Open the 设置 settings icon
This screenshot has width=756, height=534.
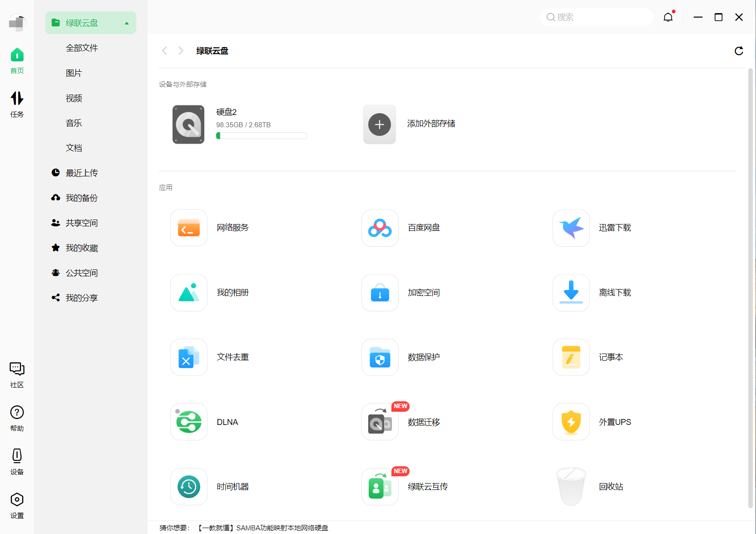[17, 506]
